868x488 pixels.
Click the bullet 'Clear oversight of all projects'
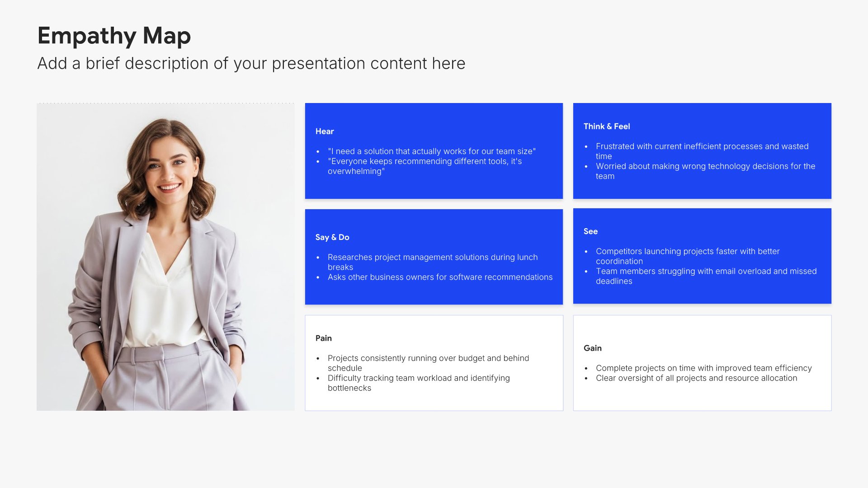click(x=696, y=378)
